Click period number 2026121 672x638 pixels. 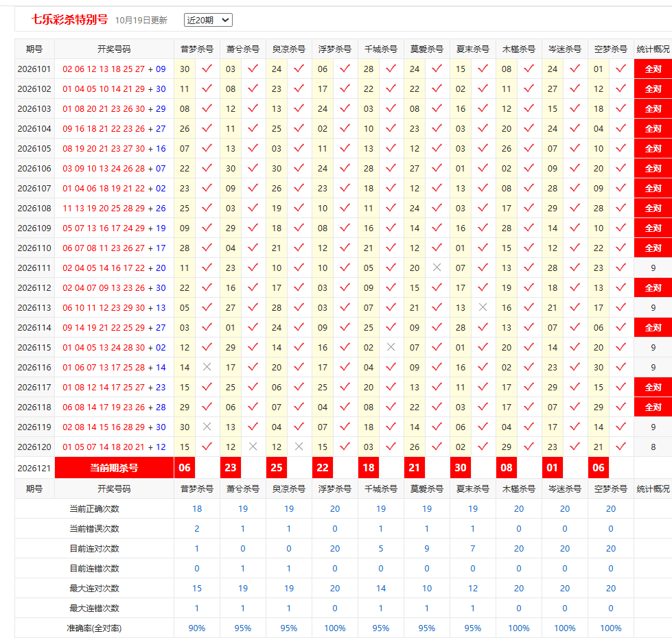point(34,468)
